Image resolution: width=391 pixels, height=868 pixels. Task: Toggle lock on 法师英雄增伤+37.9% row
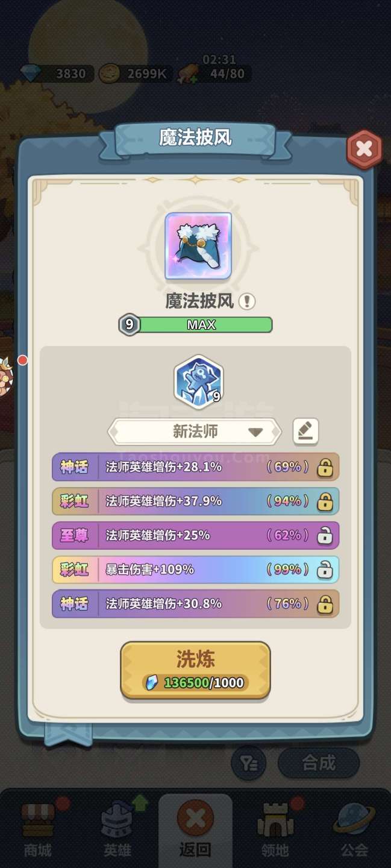(x=325, y=501)
